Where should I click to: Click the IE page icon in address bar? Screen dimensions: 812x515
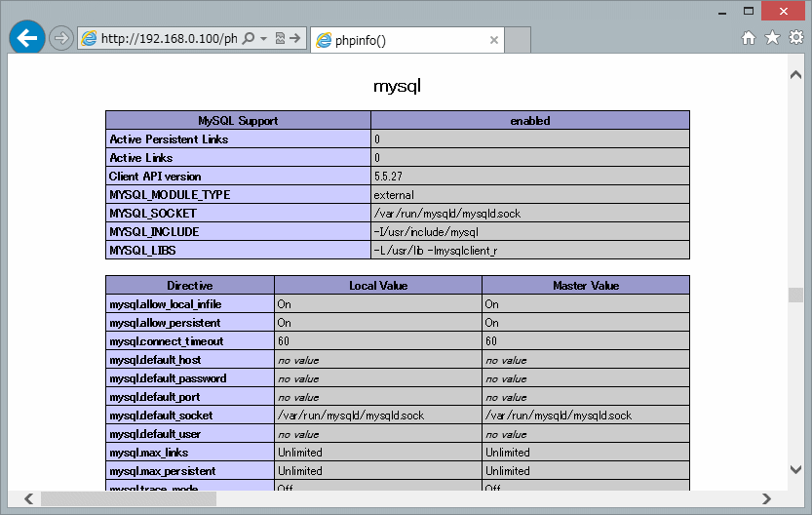[x=89, y=38]
